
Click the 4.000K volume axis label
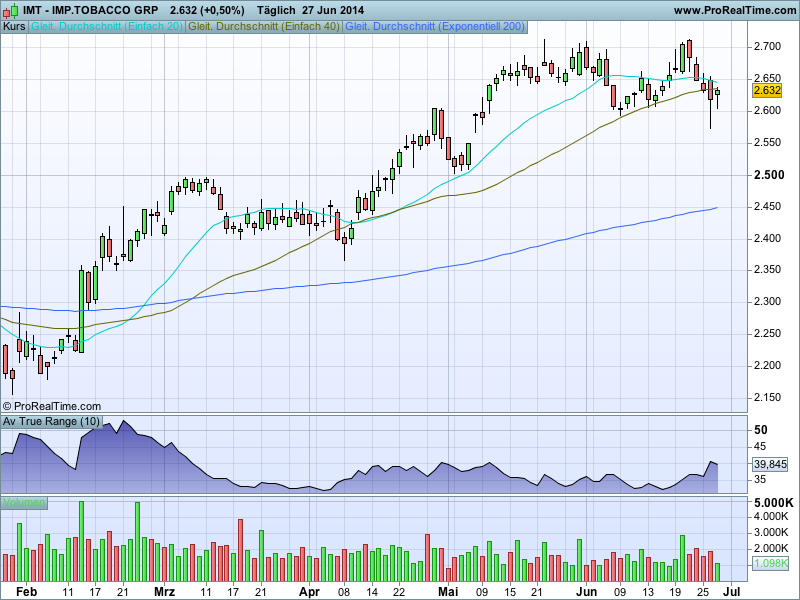pyautogui.click(x=771, y=517)
